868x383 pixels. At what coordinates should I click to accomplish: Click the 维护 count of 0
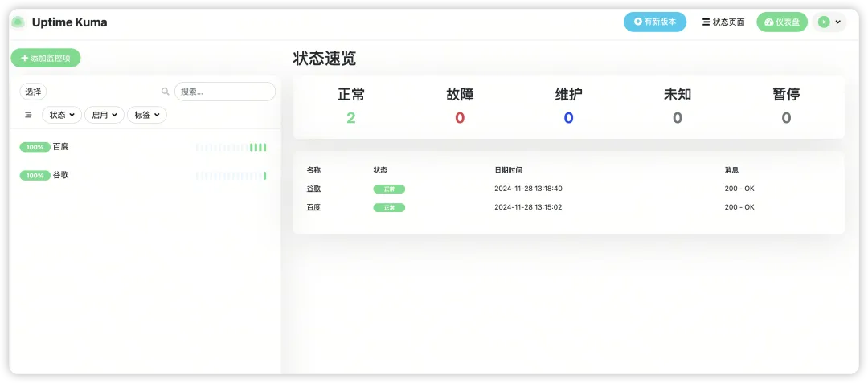(568, 118)
